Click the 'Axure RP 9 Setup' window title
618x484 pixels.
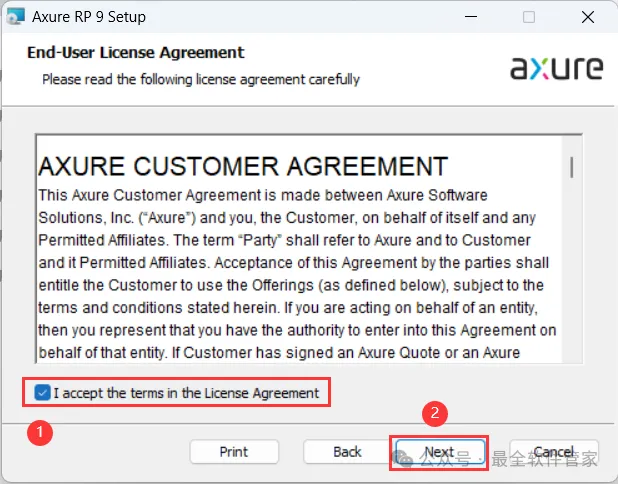pos(89,17)
